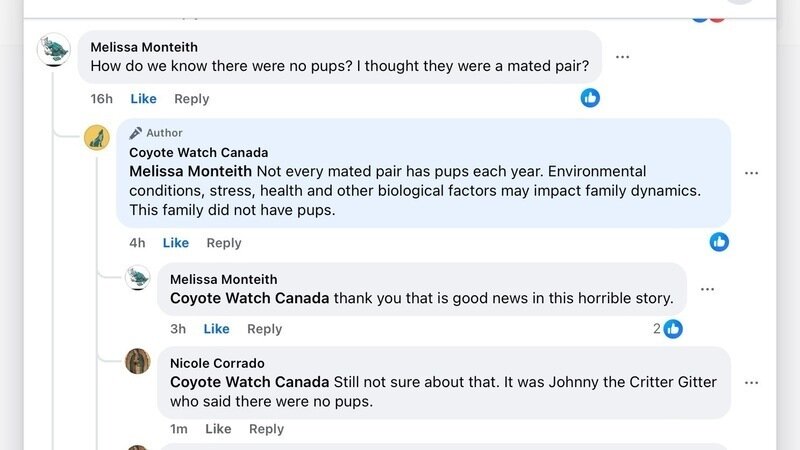Toggle Like on Coyote Watch Canada's reply

(175, 243)
